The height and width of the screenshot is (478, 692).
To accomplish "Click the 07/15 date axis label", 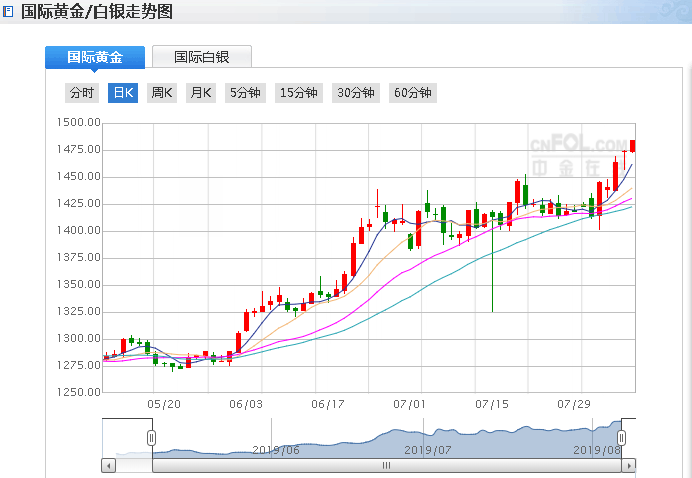I will [x=492, y=404].
